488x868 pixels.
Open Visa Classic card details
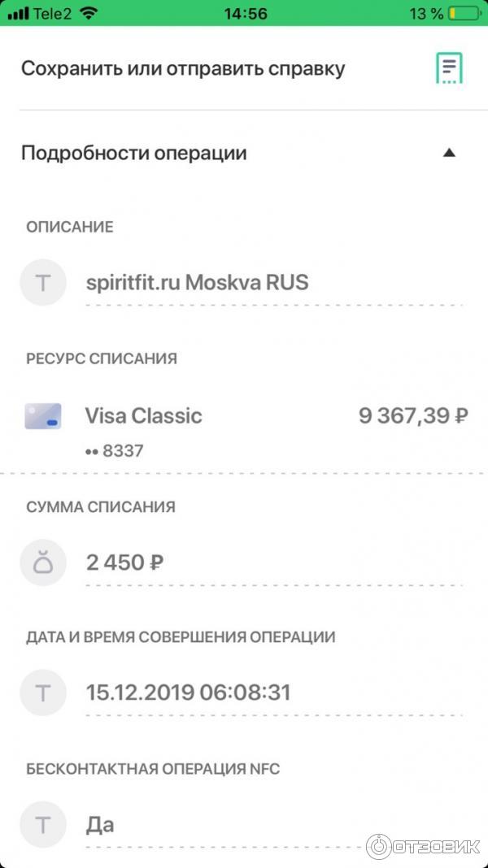tap(144, 416)
